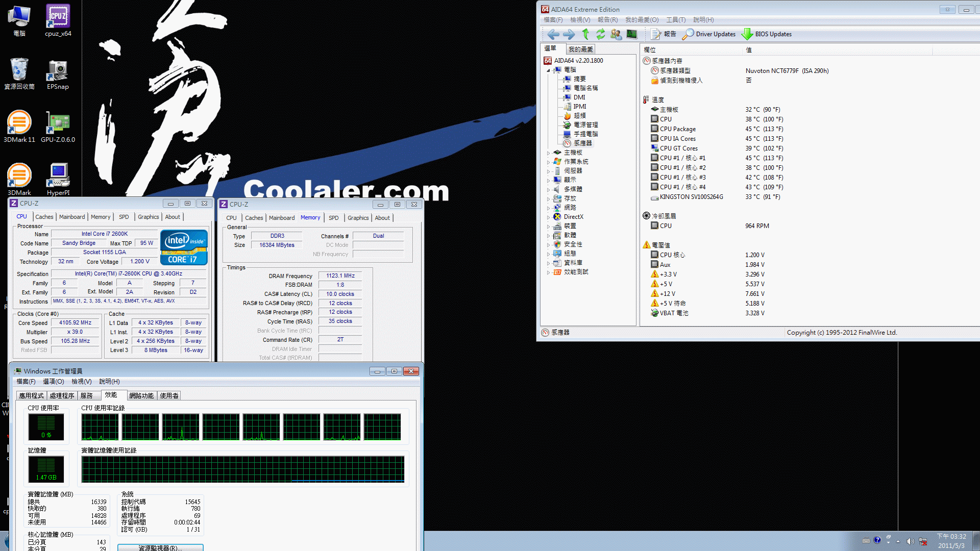980x551 pixels.
Task: Open 檢視(V) menu in AIDA64
Action: pyautogui.click(x=580, y=20)
